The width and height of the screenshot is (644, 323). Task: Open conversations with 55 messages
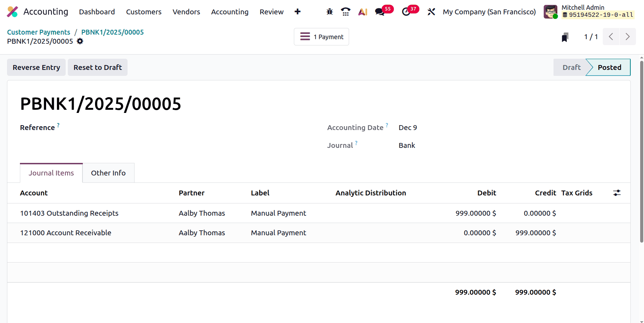(384, 11)
